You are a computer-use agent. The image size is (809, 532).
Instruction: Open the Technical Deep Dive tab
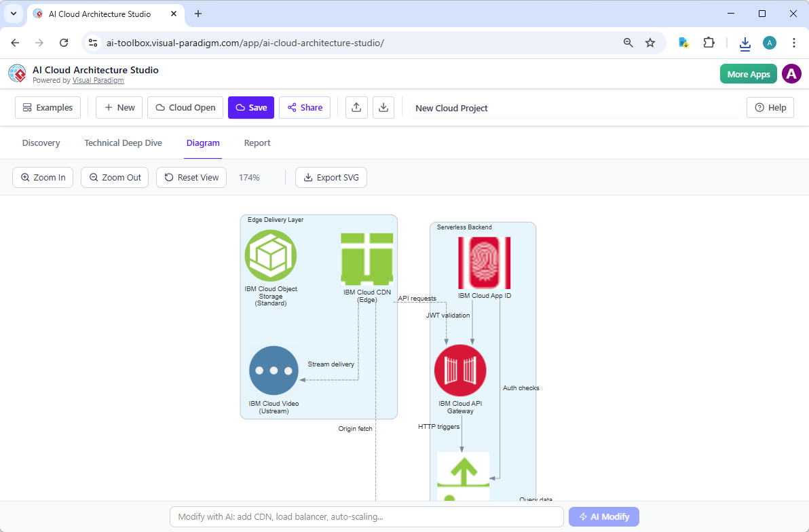(x=123, y=142)
